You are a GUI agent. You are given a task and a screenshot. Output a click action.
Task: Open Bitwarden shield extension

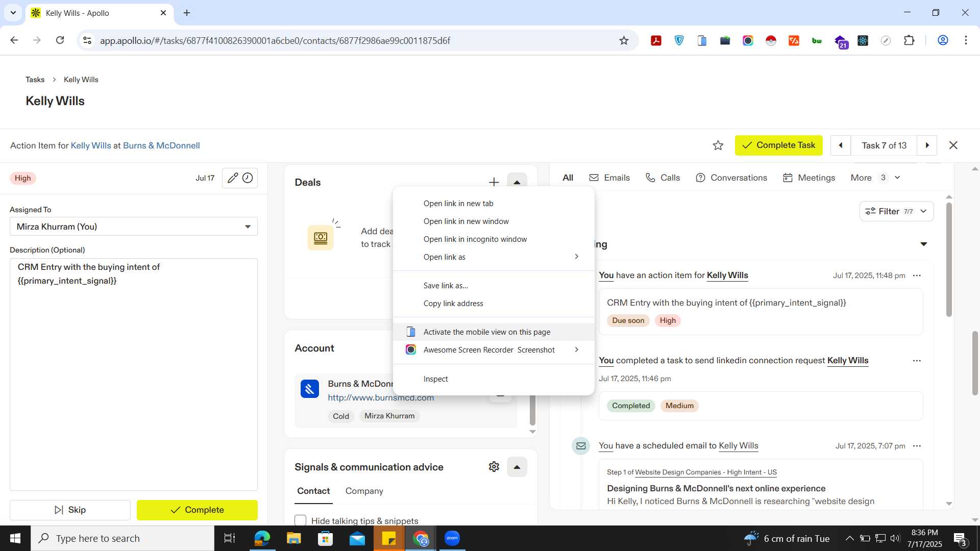tap(679, 40)
